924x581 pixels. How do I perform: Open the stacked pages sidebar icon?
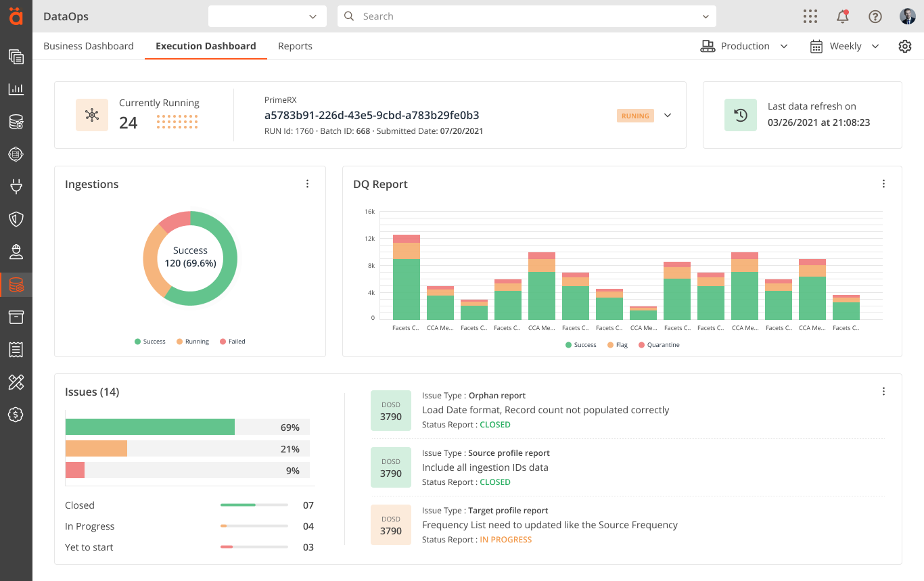(16, 57)
